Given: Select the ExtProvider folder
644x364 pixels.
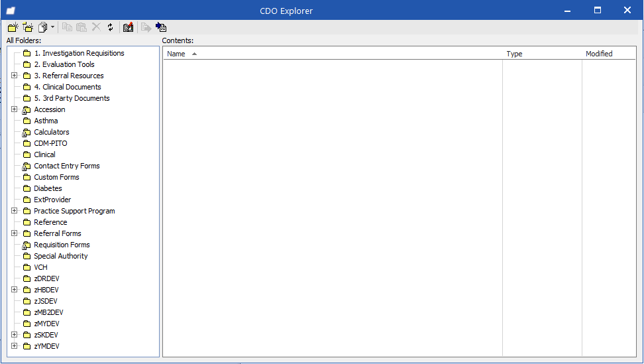Looking at the screenshot, I should click(52, 200).
